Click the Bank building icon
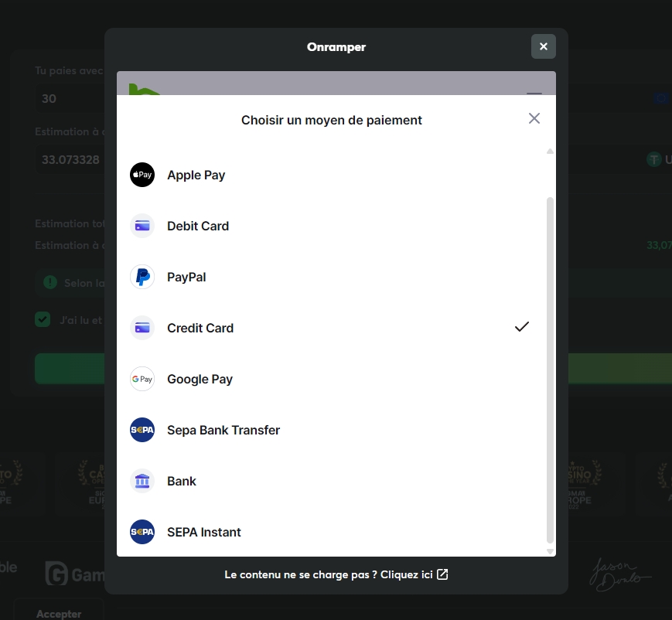 142,481
